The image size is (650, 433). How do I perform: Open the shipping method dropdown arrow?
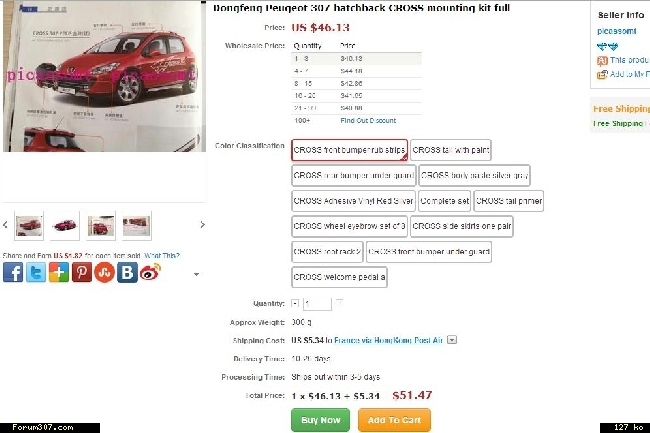pos(452,340)
